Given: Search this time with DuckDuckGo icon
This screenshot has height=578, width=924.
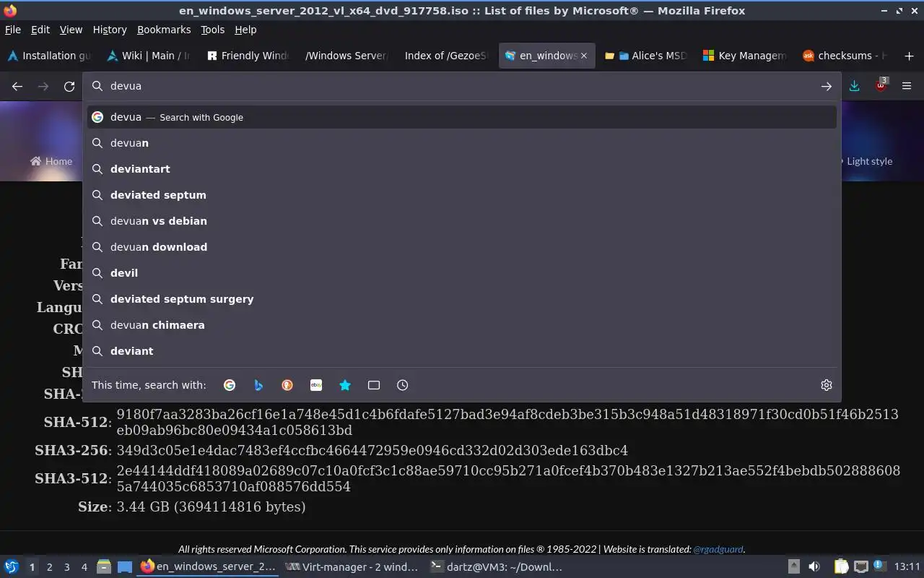Looking at the screenshot, I should (x=287, y=385).
